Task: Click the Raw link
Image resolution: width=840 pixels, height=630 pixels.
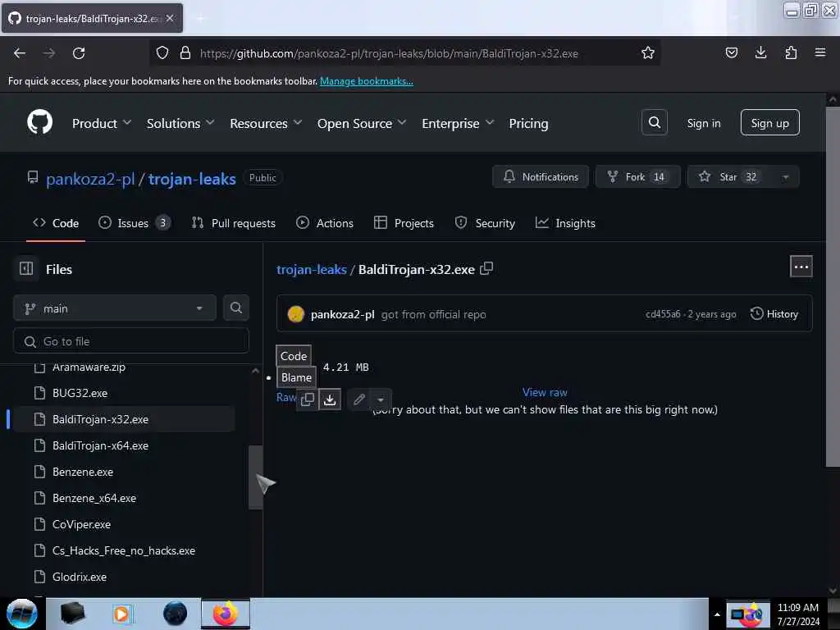Action: click(286, 398)
